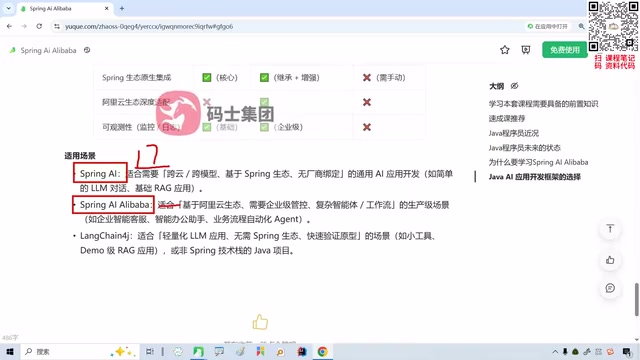The image size is (640, 360).
Task: Open the IntelliJ IDEA taskbar icon
Action: pyautogui.click(x=302, y=351)
